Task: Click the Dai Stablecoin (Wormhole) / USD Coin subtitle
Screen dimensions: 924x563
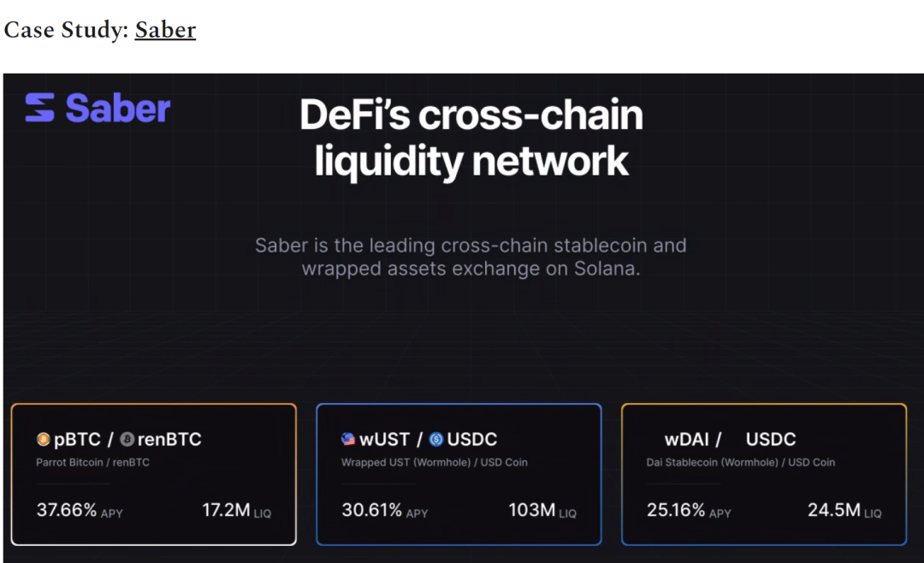Action: point(741,463)
